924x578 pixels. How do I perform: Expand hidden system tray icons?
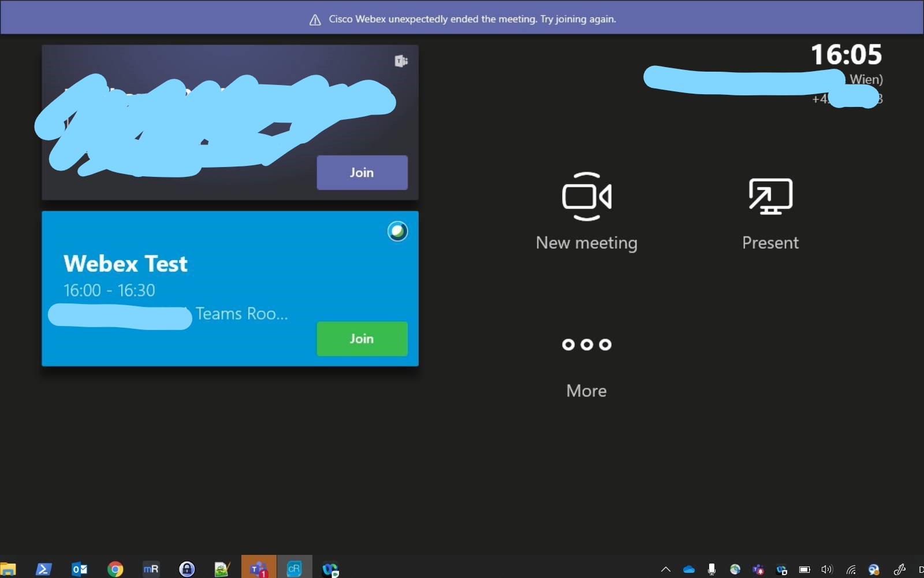coord(665,569)
